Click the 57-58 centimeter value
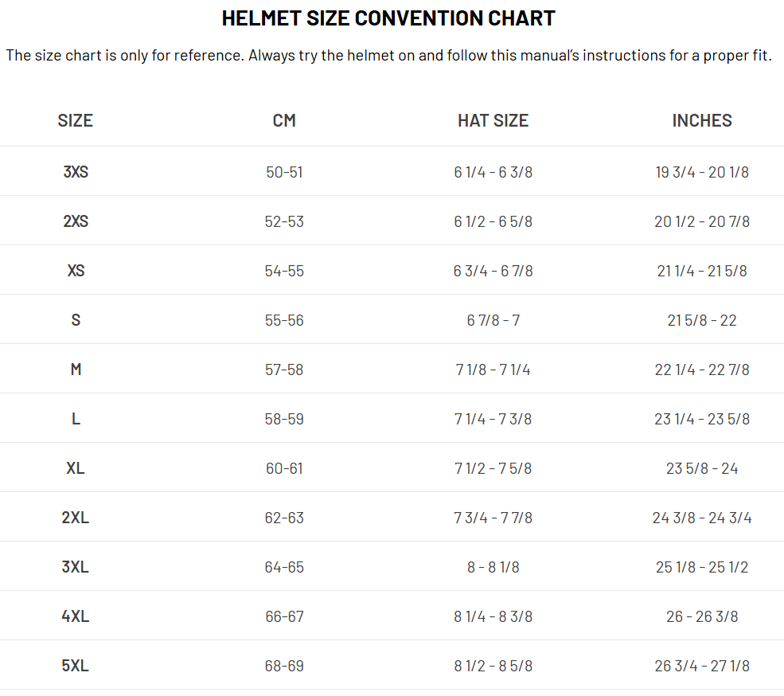This screenshot has width=784, height=696. [284, 370]
